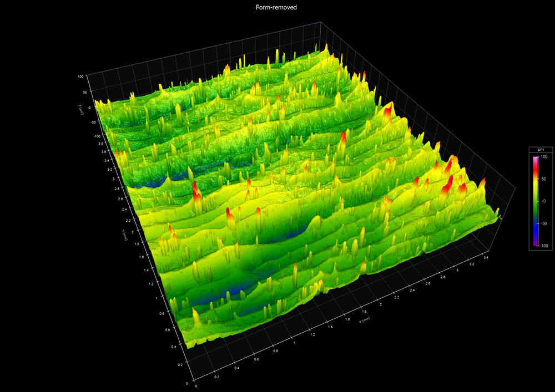The height and width of the screenshot is (392, 555).
Task: Click the 'µm' unit header of the legend
Action: tap(541, 150)
